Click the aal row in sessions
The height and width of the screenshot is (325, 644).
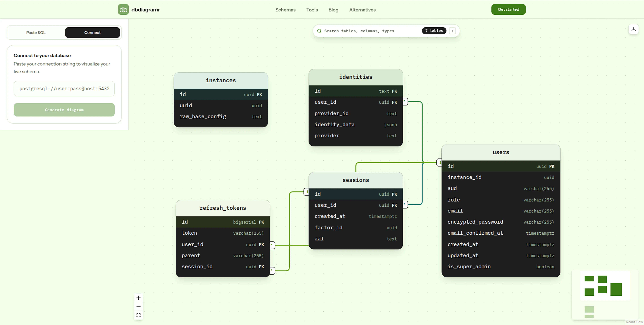pos(356,239)
